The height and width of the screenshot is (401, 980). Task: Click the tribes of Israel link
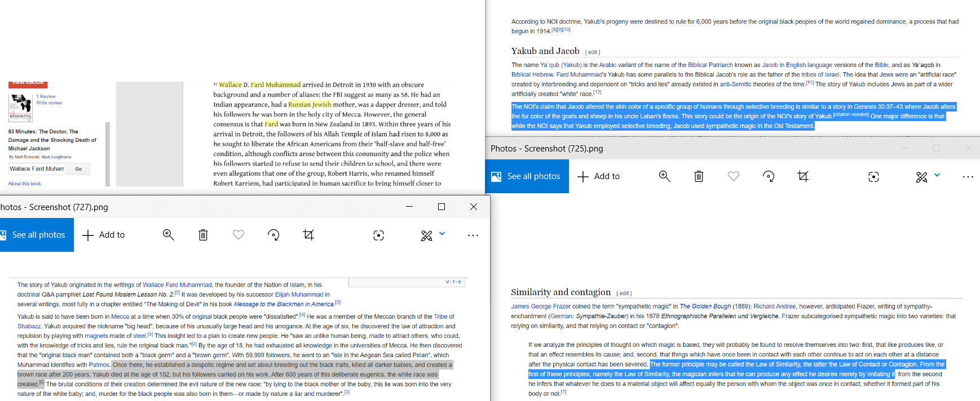tap(820, 75)
